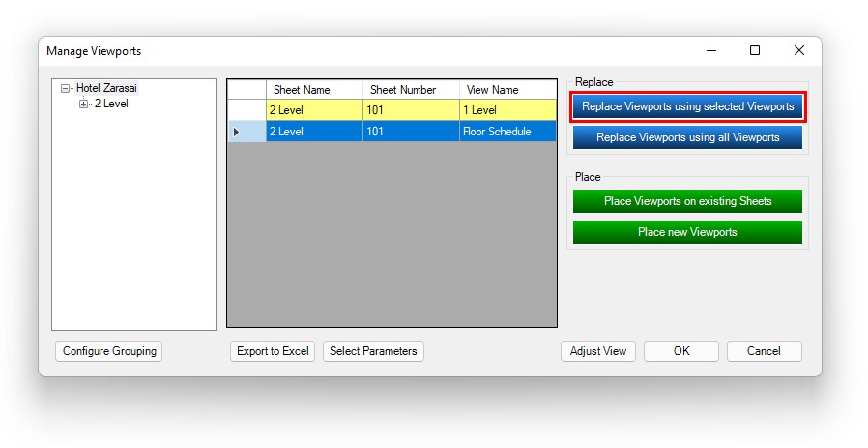Select 2 Level tree item
This screenshot has width=868, height=448.
click(x=111, y=104)
